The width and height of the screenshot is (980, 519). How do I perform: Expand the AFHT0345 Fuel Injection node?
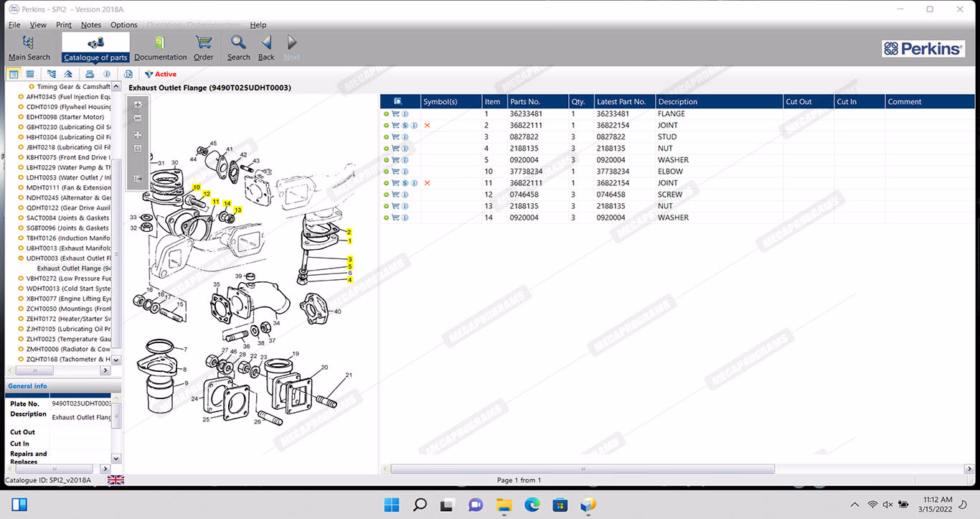(x=21, y=97)
